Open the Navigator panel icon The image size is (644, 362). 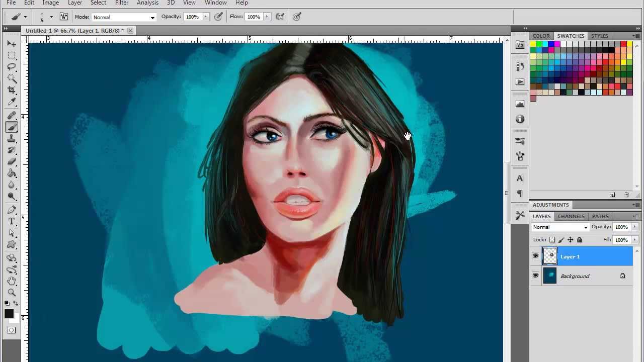[x=520, y=104]
